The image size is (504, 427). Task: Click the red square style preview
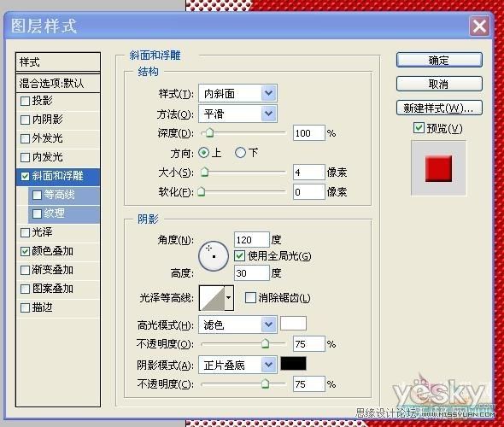pos(438,169)
